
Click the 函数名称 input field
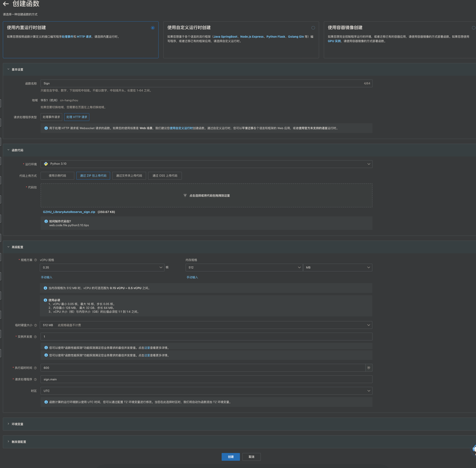click(x=202, y=83)
